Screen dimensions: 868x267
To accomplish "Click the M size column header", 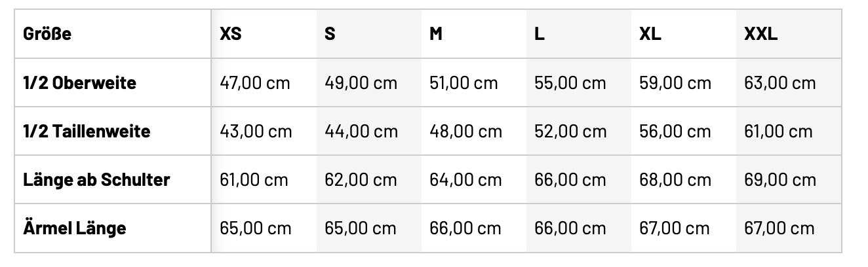I will pos(436,34).
